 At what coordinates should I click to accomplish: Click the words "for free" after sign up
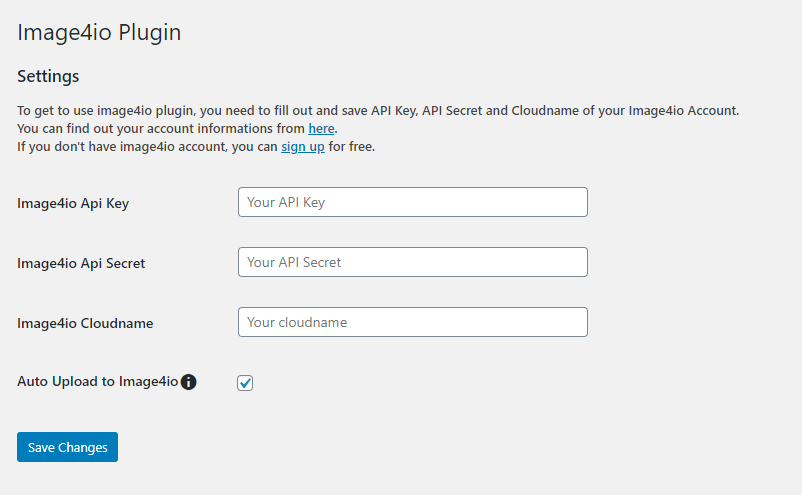(x=352, y=147)
